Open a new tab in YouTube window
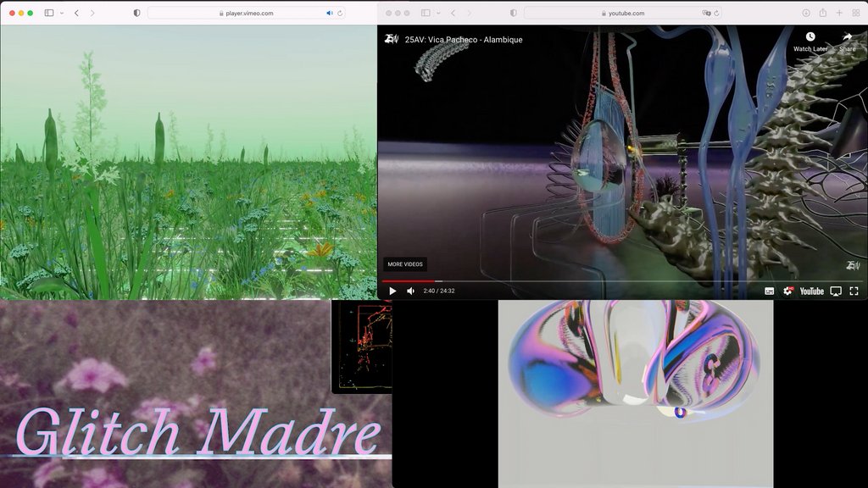Viewport: 868px width, 488px height. (839, 13)
